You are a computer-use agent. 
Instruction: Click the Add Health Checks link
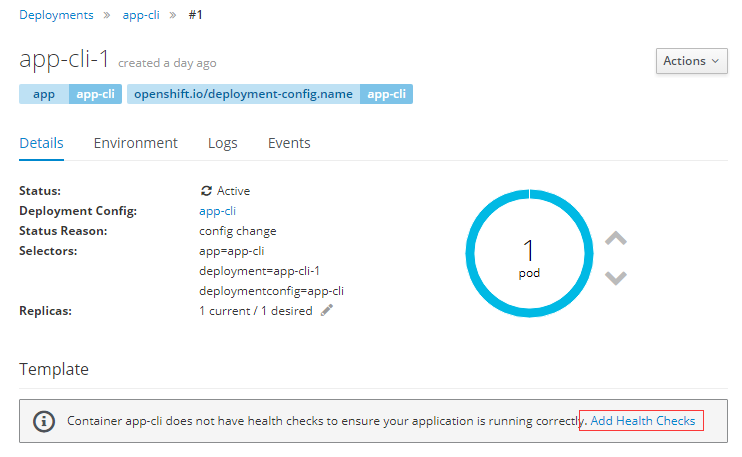(x=643, y=421)
